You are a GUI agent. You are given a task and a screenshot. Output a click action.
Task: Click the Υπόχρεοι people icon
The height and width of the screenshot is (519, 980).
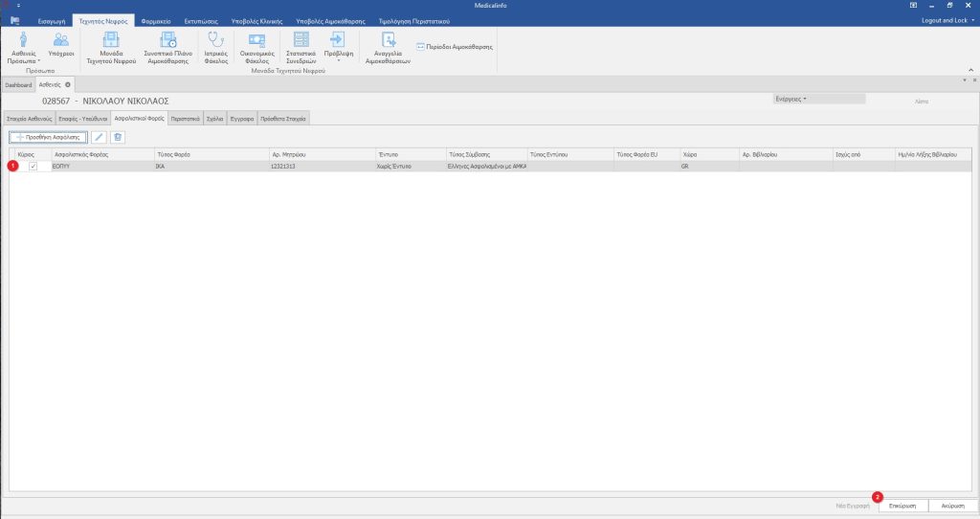tap(61, 40)
